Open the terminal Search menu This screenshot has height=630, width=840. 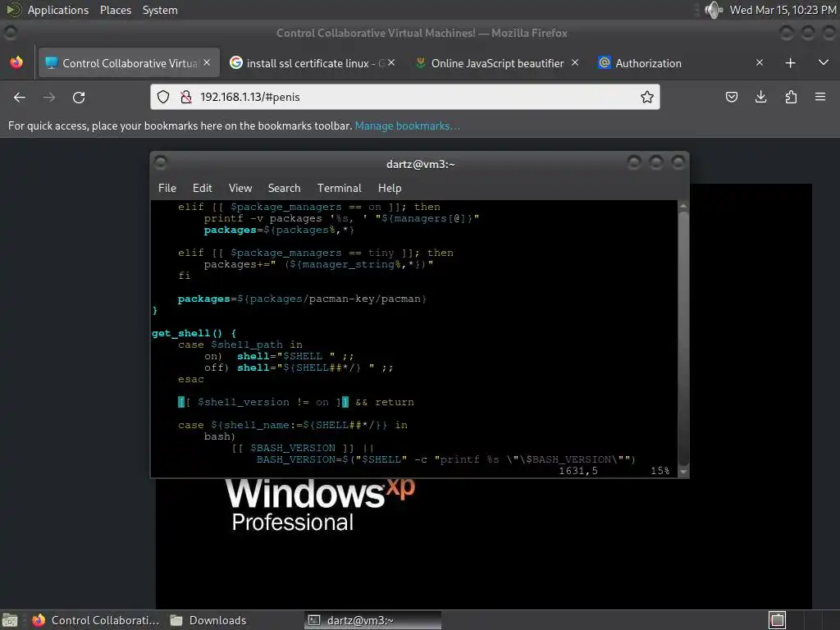point(284,188)
